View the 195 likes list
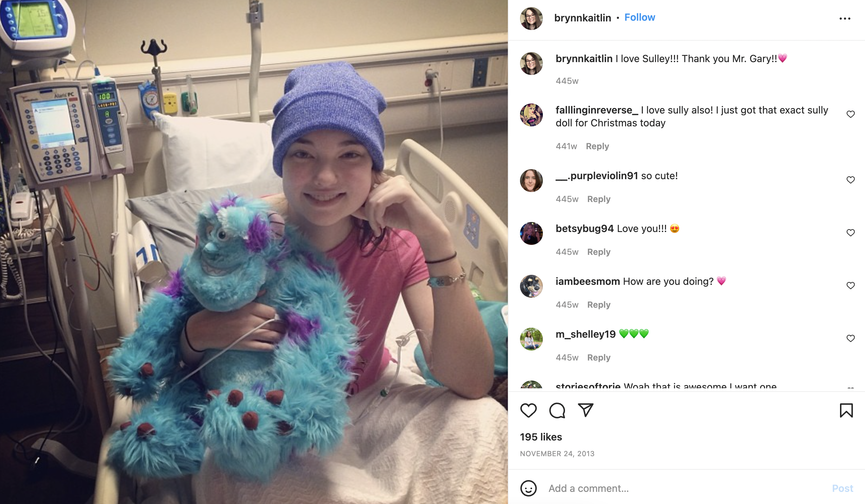Viewport: 865px width, 504px height. (x=541, y=437)
